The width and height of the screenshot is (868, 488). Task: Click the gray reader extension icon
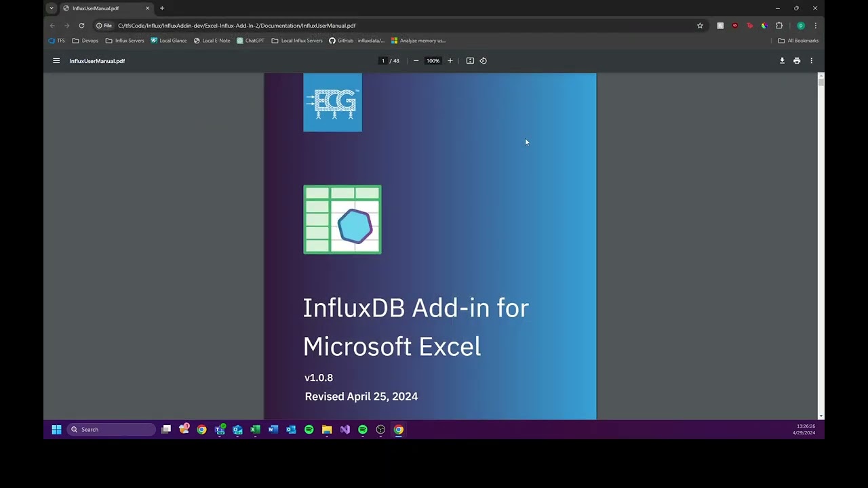click(x=720, y=26)
